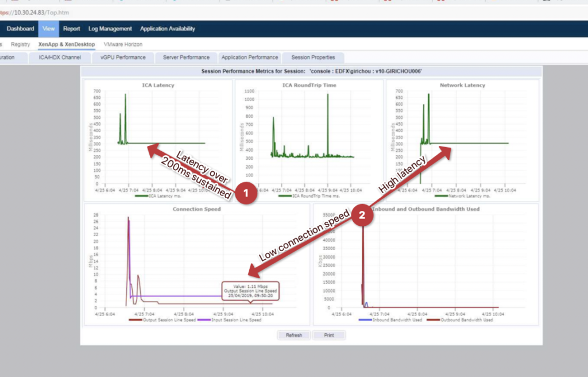Open the Session Properties tab

[313, 57]
